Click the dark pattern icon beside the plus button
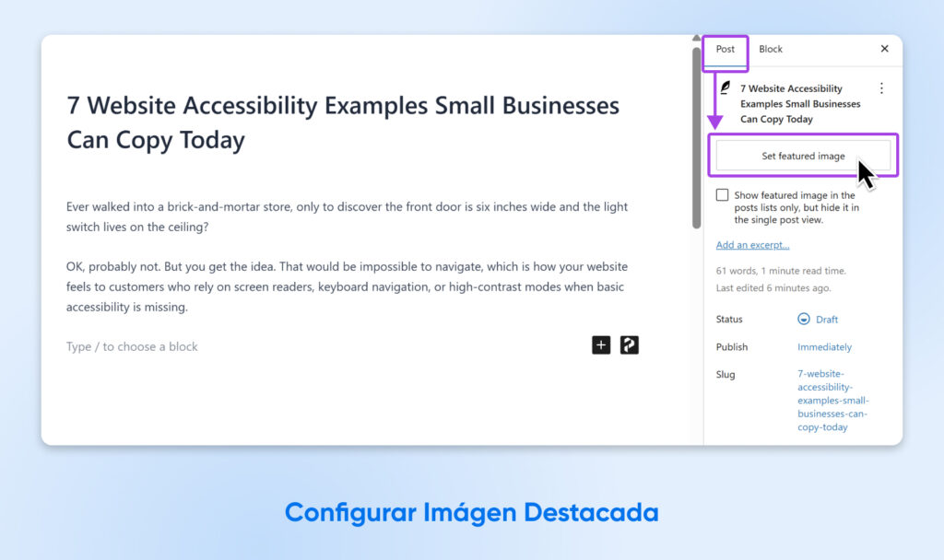Viewport: 944px width, 560px height. (x=629, y=344)
